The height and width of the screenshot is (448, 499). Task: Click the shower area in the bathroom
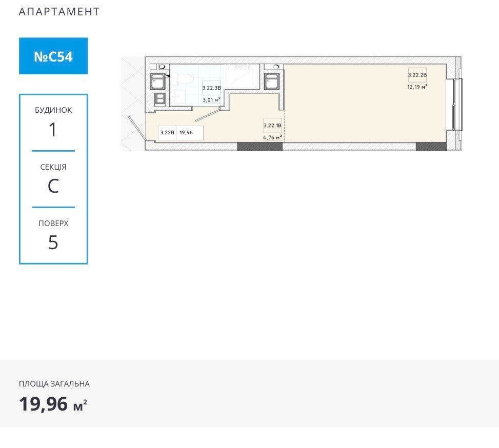(x=241, y=77)
